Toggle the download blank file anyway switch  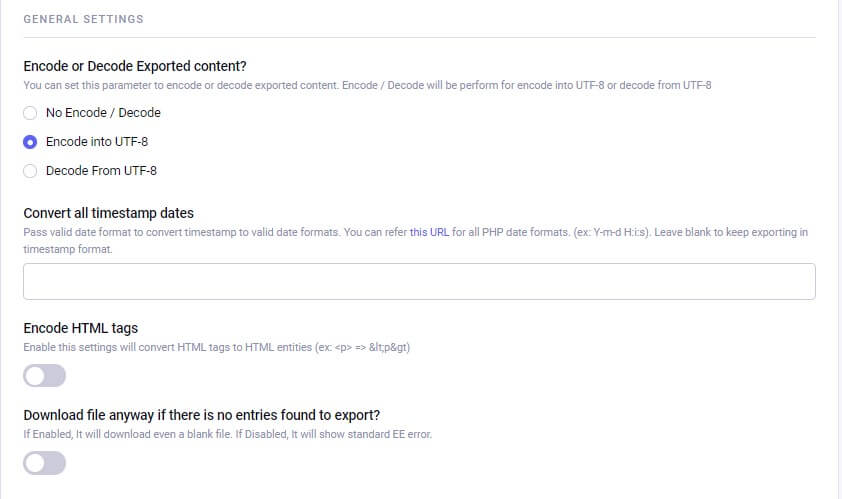point(45,462)
